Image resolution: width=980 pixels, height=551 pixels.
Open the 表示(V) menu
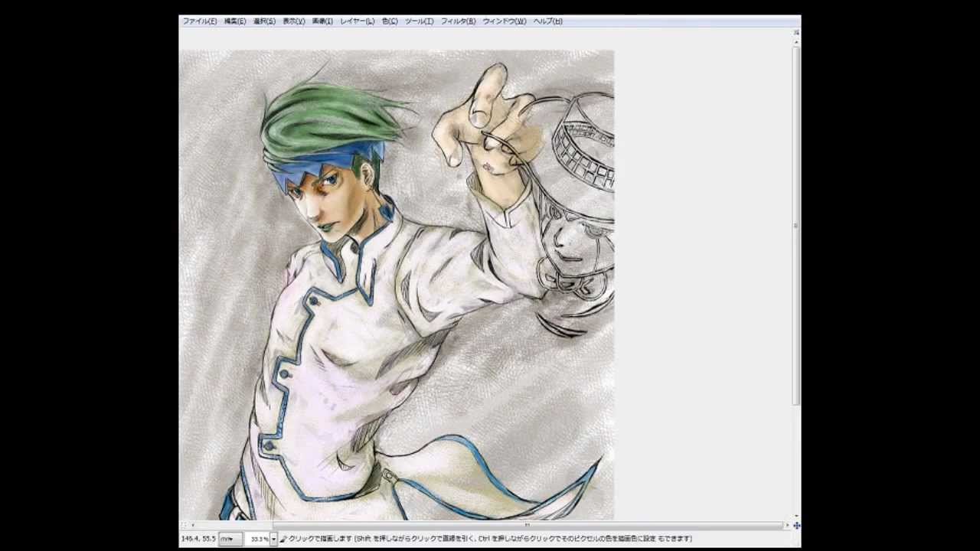coord(293,21)
